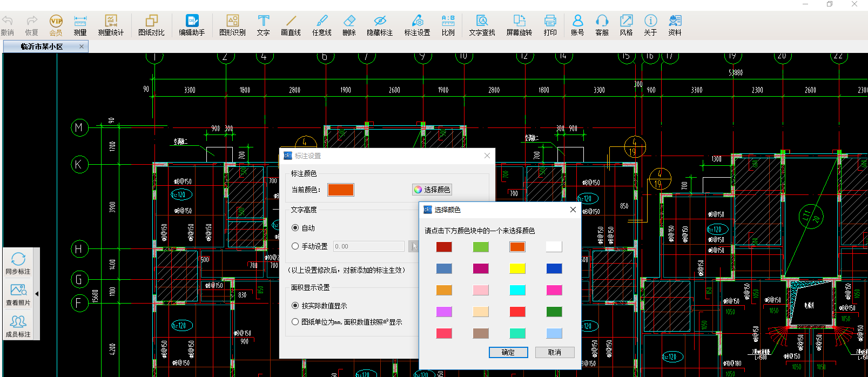
Task: Select the 自动 text height radio
Action: coord(295,228)
